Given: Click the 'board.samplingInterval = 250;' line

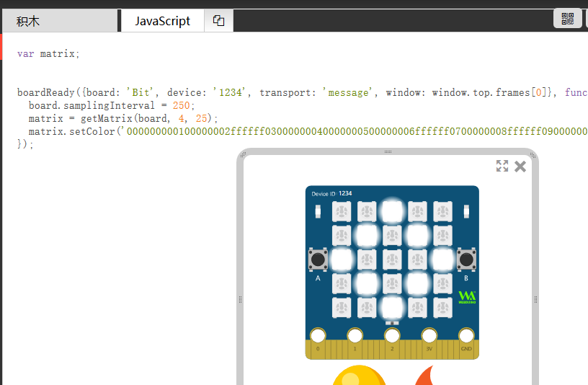Looking at the screenshot, I should click(x=112, y=105).
